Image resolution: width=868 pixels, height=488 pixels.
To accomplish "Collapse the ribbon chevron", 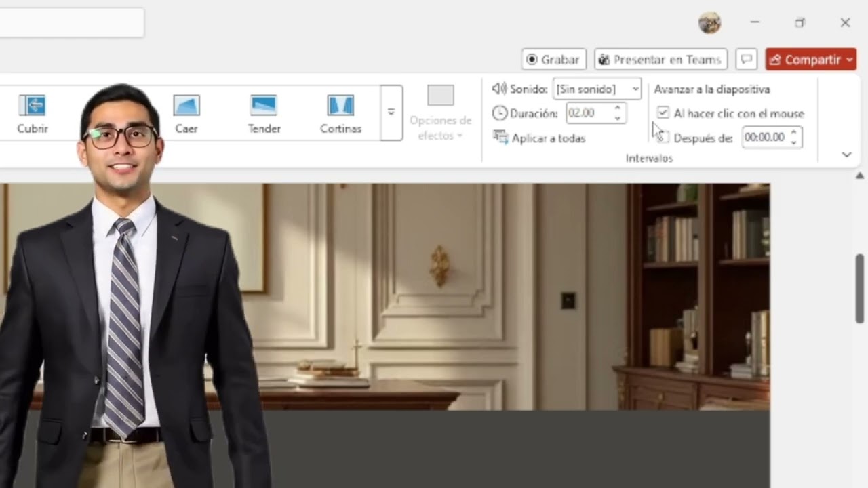I will pyautogui.click(x=846, y=155).
